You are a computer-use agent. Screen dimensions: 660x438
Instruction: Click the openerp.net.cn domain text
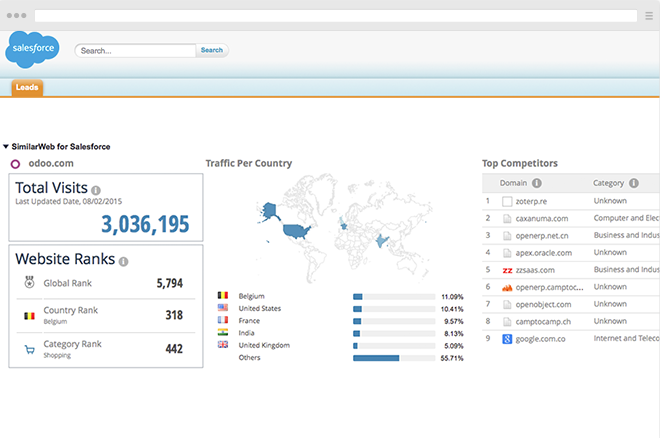tap(542, 236)
